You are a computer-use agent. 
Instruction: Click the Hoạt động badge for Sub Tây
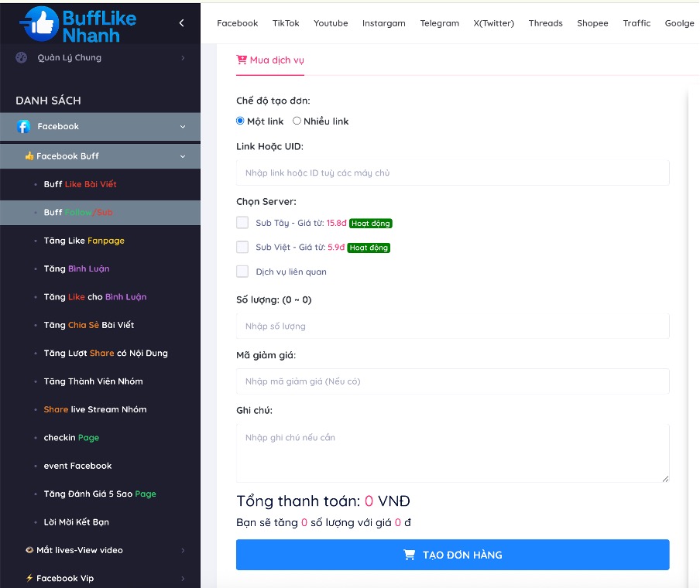coord(371,223)
